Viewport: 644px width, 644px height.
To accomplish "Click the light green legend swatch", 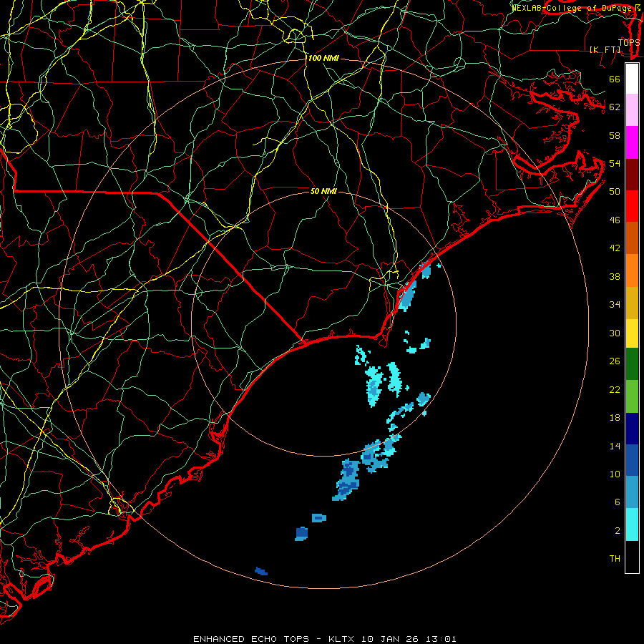I will [x=632, y=396].
